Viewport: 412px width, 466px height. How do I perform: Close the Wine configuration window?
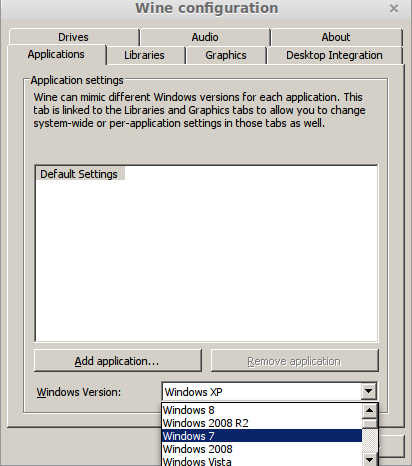[394, 9]
